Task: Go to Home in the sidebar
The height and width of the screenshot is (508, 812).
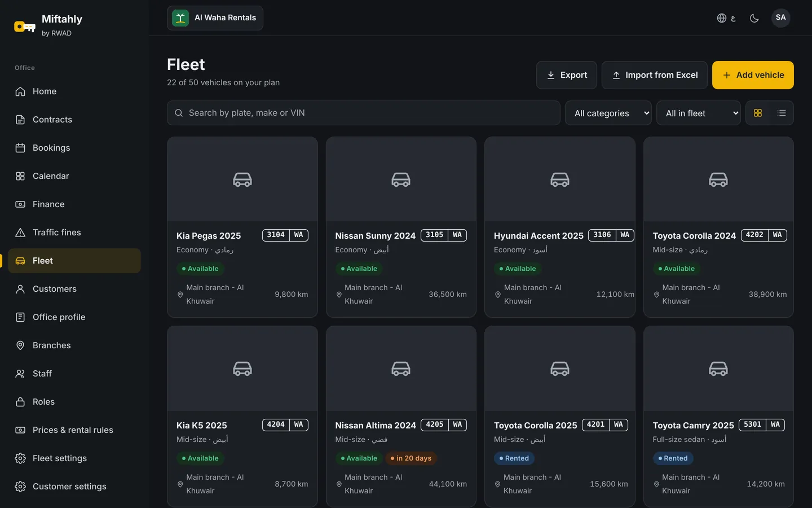Action: click(74, 91)
